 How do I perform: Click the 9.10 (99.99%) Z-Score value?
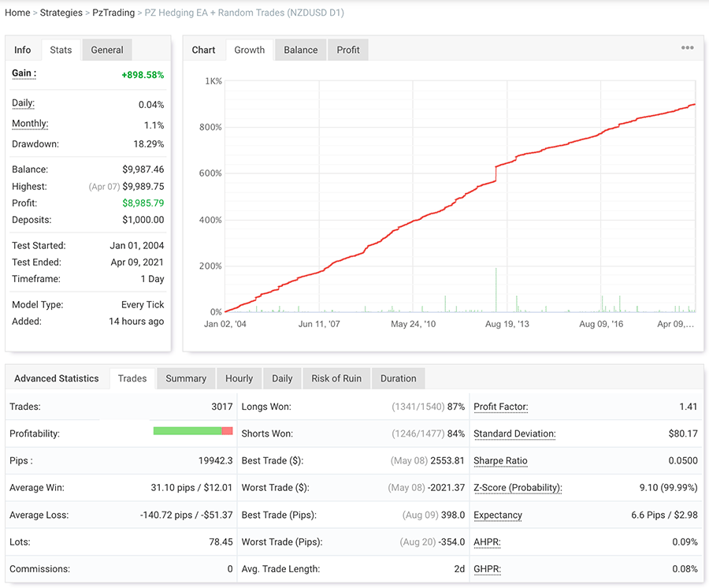pos(668,488)
